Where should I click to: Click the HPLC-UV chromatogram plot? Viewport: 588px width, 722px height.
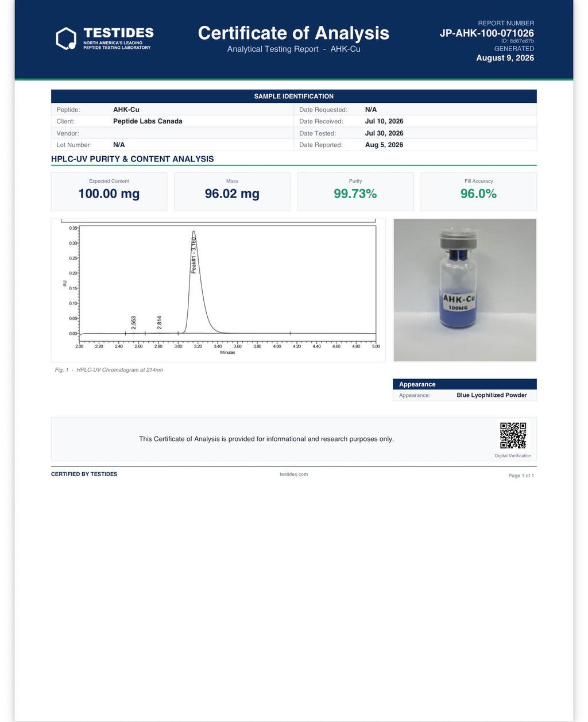pos(218,290)
